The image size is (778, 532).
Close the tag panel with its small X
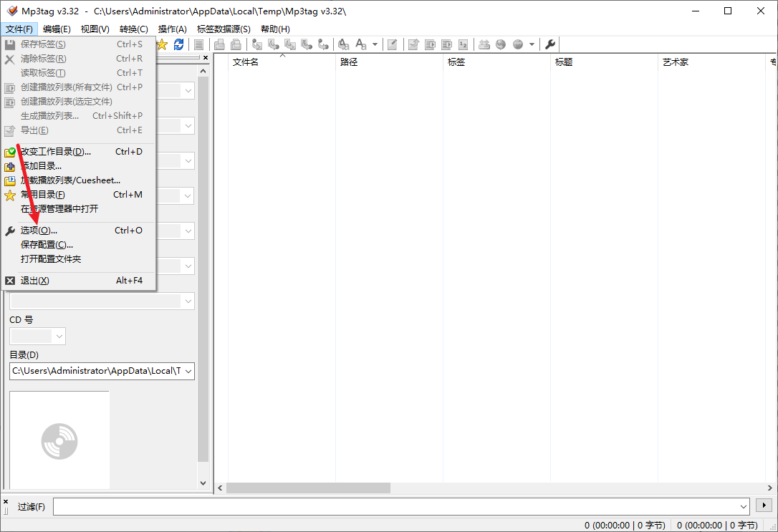tap(206, 57)
